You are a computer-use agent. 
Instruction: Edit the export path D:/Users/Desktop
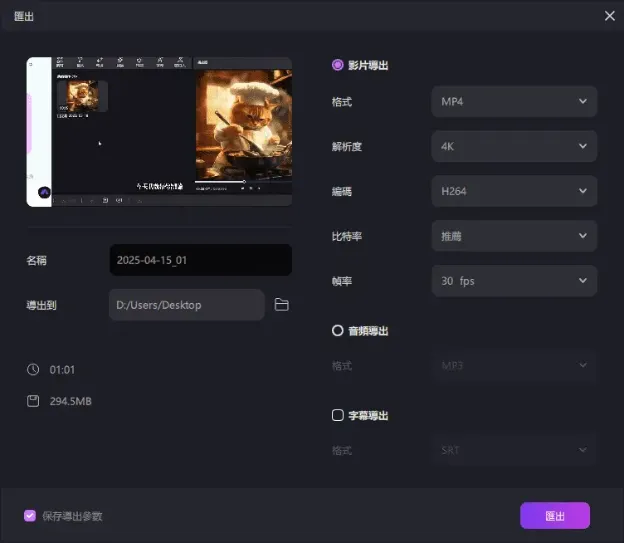click(x=187, y=305)
